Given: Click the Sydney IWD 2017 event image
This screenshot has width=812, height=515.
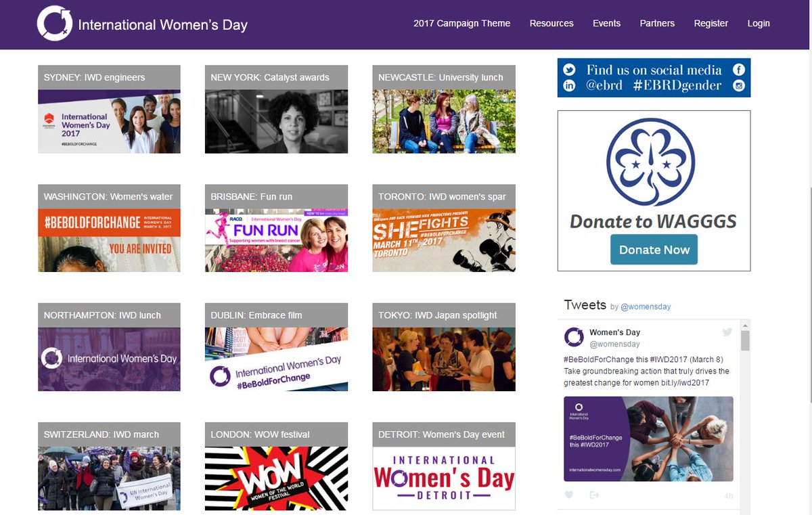Looking at the screenshot, I should [109, 122].
